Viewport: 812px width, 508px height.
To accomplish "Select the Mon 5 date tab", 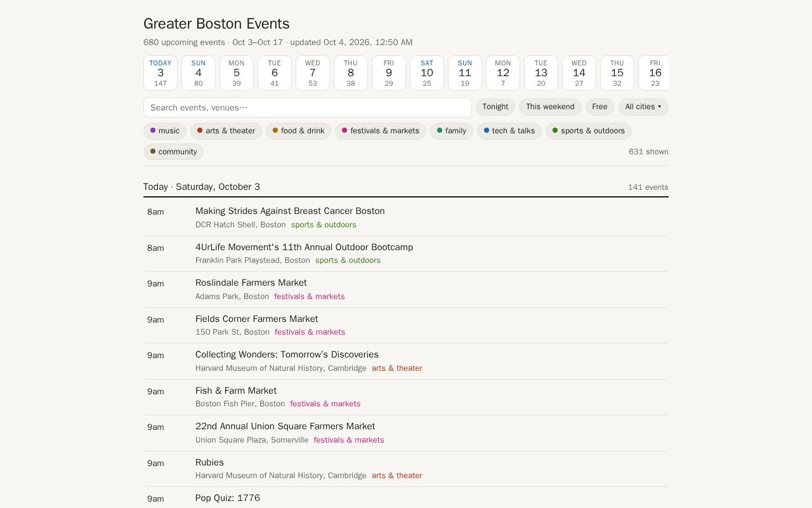I will pos(237,73).
